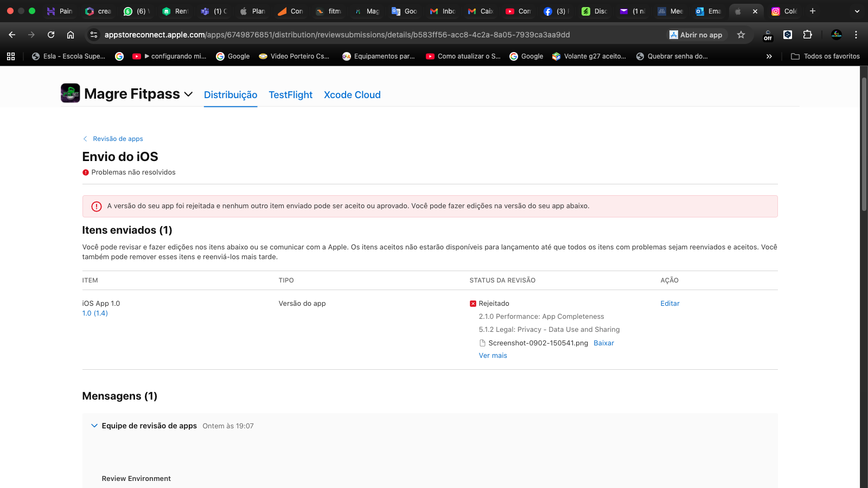Open the Esla - Escola Supe... bookmark
The image size is (868, 488).
pyautogui.click(x=68, y=56)
